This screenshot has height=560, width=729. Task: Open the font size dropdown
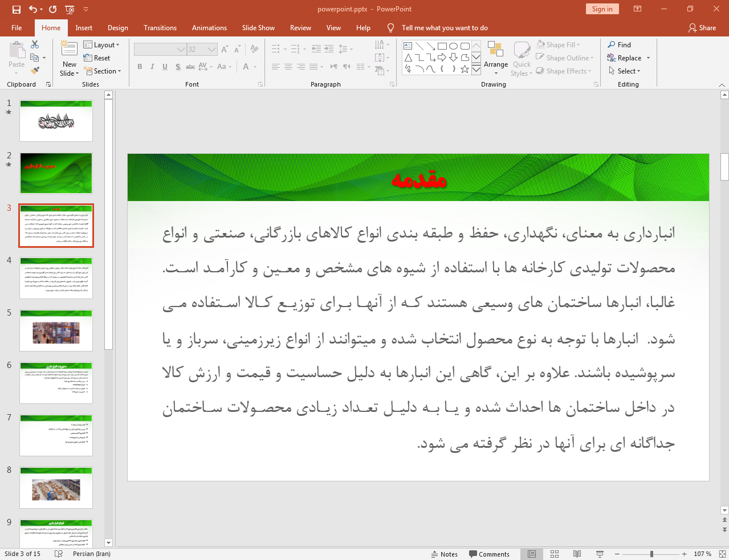[x=212, y=50]
